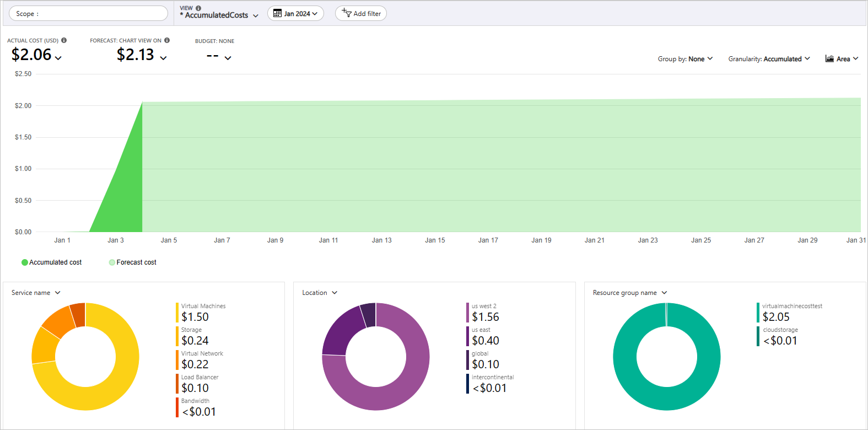Screen dimensions: 868x430
Task: Click the Area chart type icon
Action: (829, 59)
